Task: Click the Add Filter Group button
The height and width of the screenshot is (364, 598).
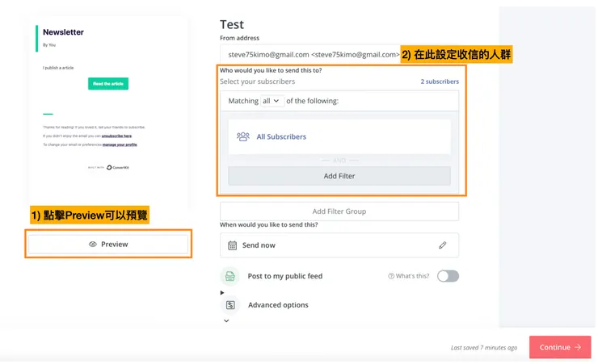Action: coord(339,211)
